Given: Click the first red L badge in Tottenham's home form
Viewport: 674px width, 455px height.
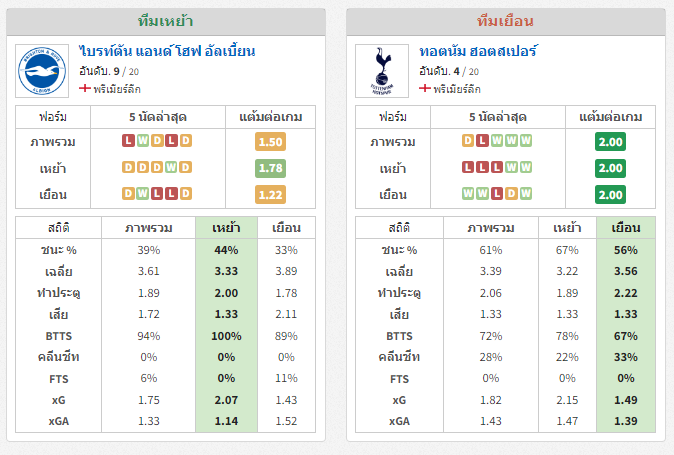Looking at the screenshot, I should click(468, 167).
